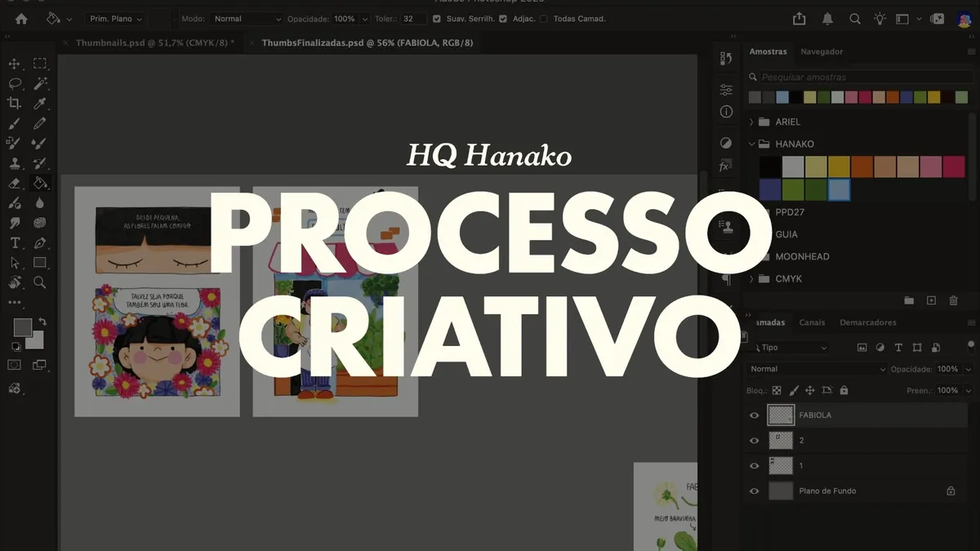Unlock the Plano de Fundo layer lock
980x551 pixels.
click(951, 491)
